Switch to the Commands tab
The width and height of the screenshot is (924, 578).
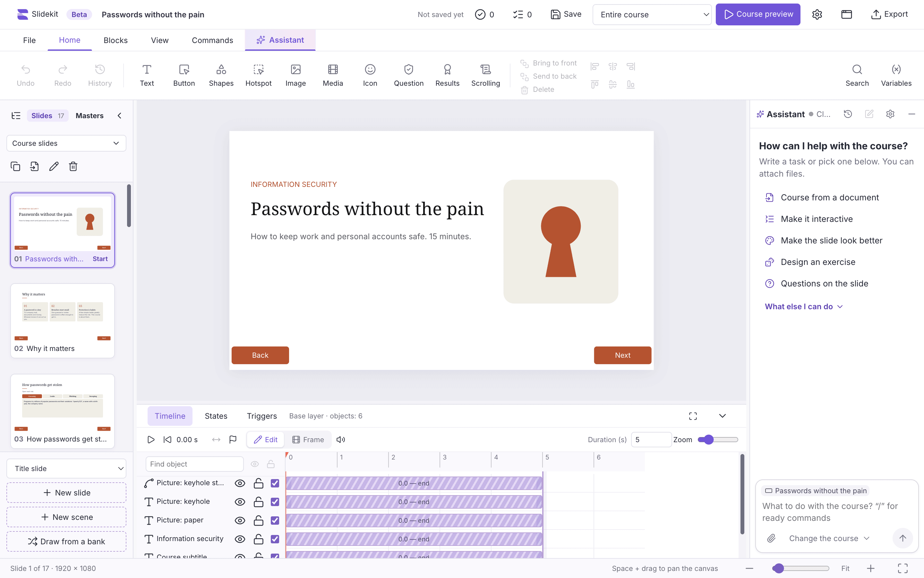click(x=212, y=40)
